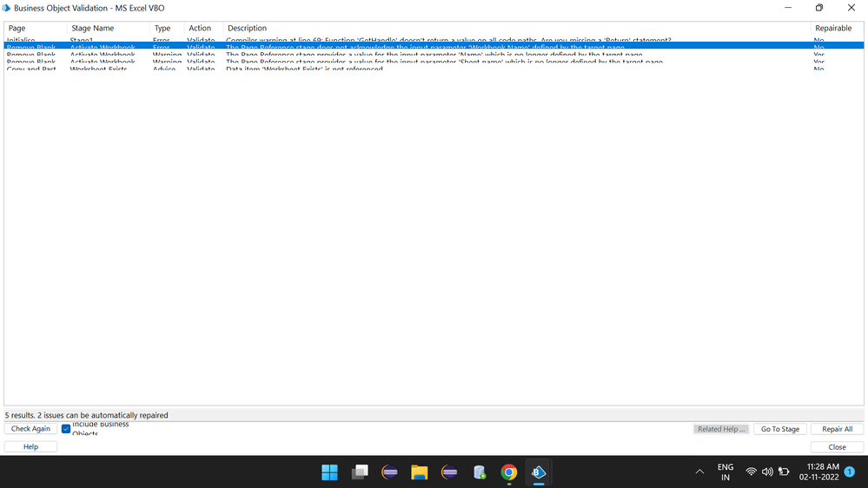Select the 'Worksheet Exists' not referenced row

pos(434,68)
